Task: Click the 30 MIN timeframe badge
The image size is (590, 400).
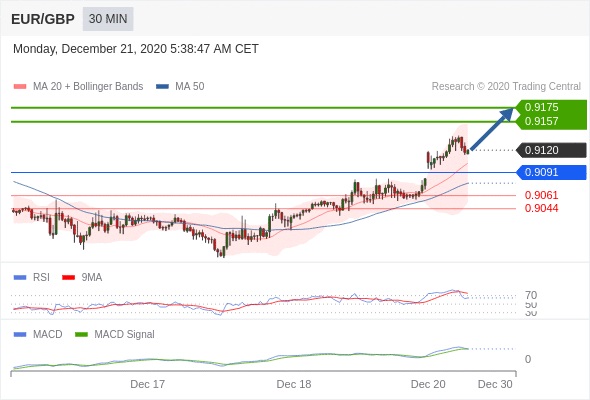Action: 108,19
